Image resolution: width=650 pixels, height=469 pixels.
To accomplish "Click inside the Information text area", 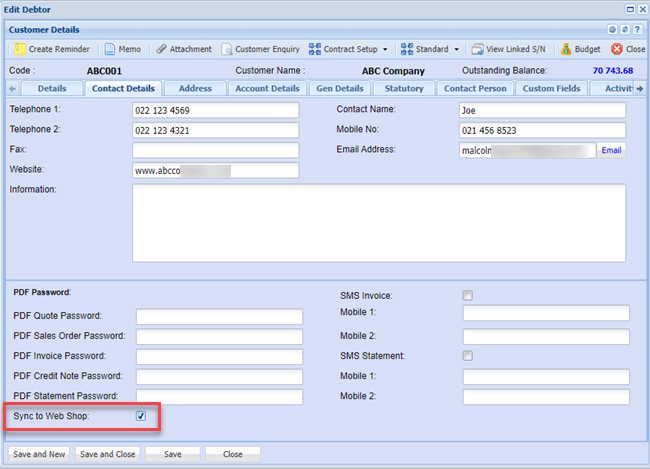I will tap(379, 222).
